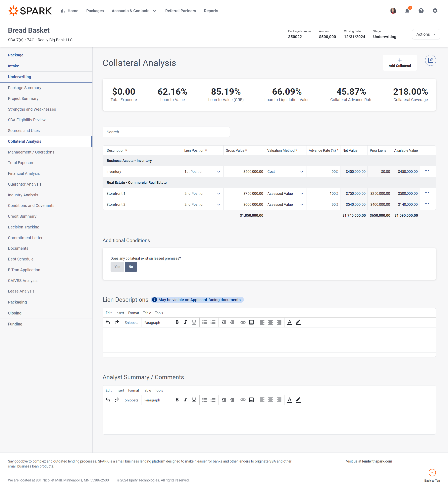The image size is (448, 489).
Task: Increase indent in Analyst Summary editor
Action: coord(224,400)
